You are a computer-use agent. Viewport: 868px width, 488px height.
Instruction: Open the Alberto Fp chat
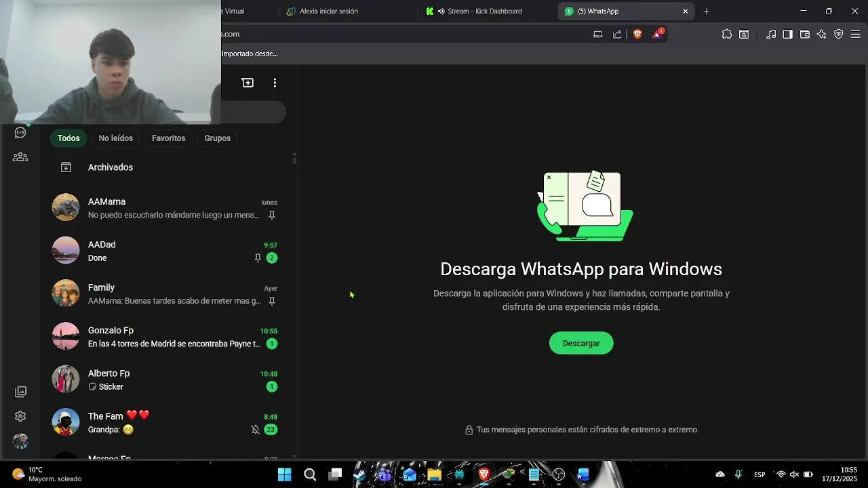point(168,380)
